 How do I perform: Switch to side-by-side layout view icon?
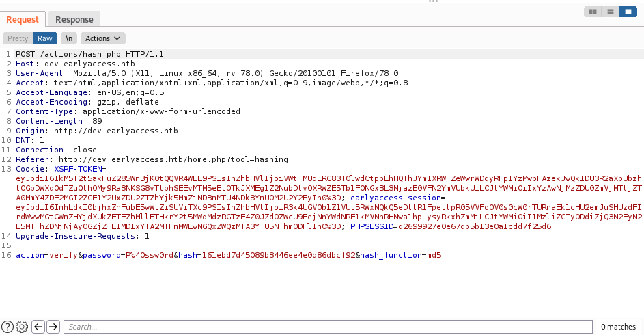point(593,12)
